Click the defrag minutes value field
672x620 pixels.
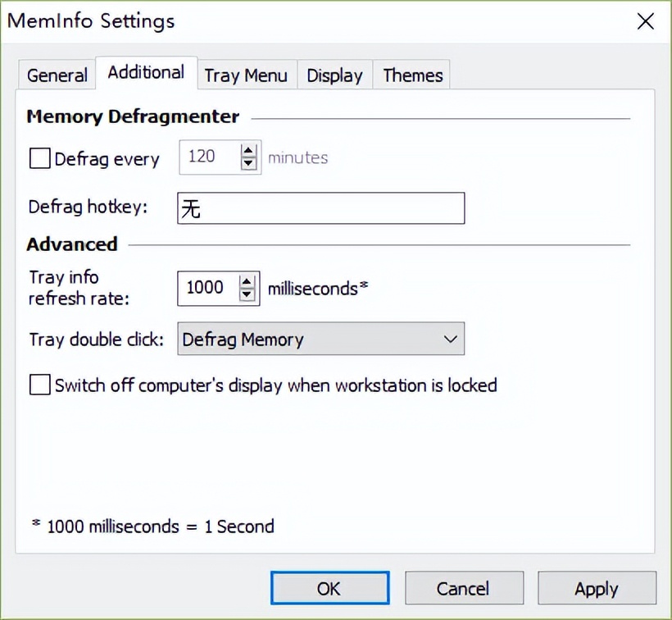[208, 157]
